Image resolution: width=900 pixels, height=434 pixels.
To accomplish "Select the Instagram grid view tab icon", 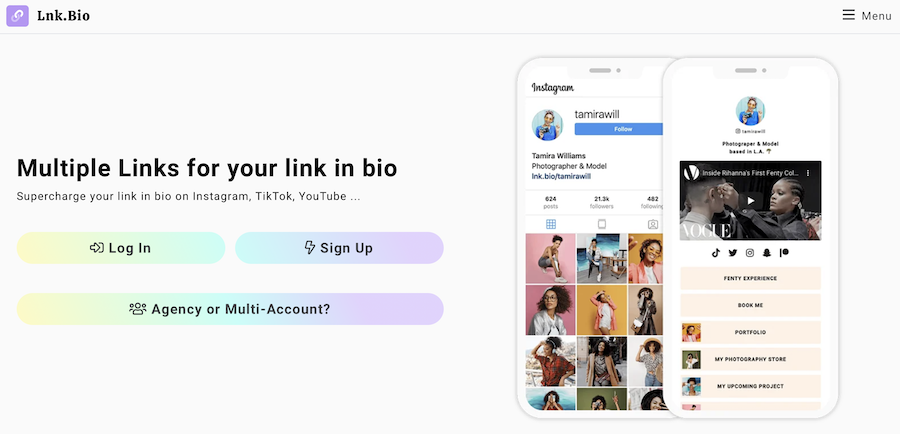I will pos(551,224).
